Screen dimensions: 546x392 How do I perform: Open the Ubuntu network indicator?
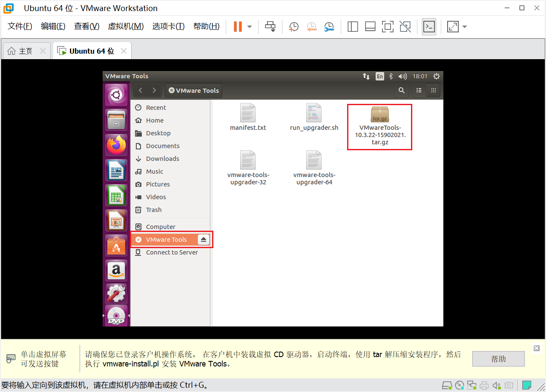366,76
